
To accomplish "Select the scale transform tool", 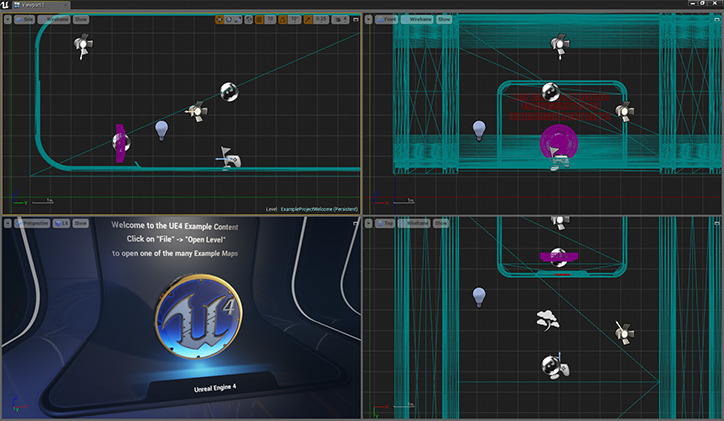I will coord(237,19).
